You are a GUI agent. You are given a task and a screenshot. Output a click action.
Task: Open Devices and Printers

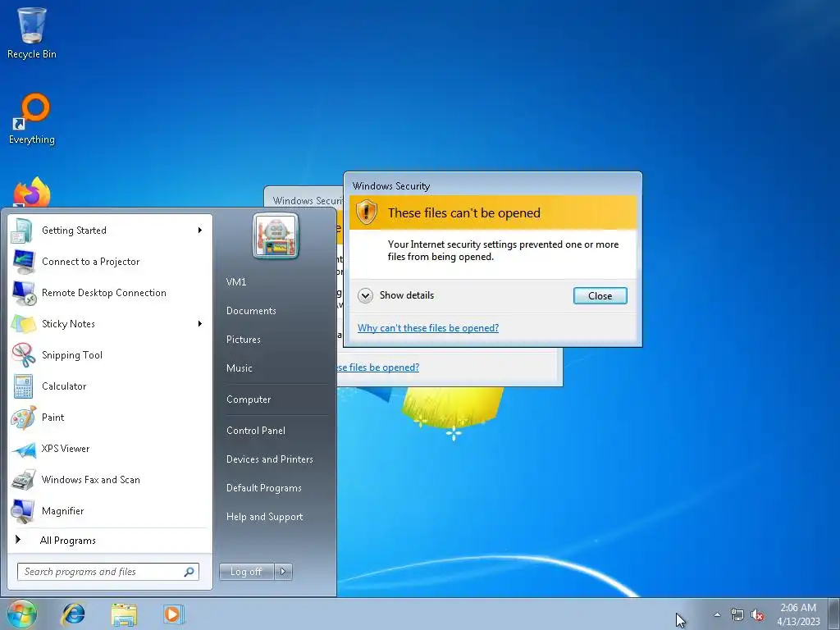point(269,459)
